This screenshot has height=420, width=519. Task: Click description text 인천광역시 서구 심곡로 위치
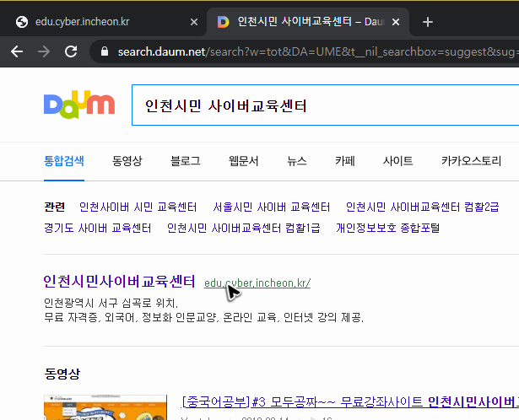111,303
